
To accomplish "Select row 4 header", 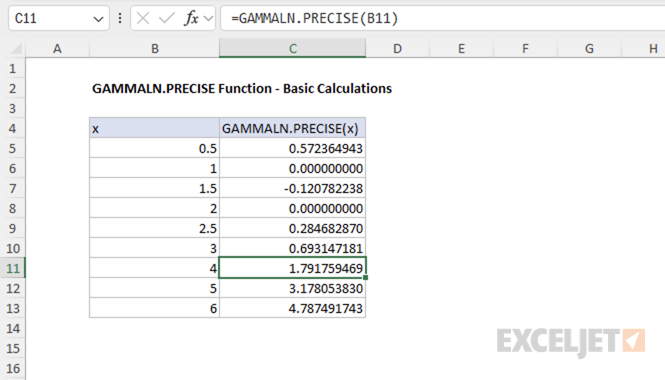I will click(13, 128).
